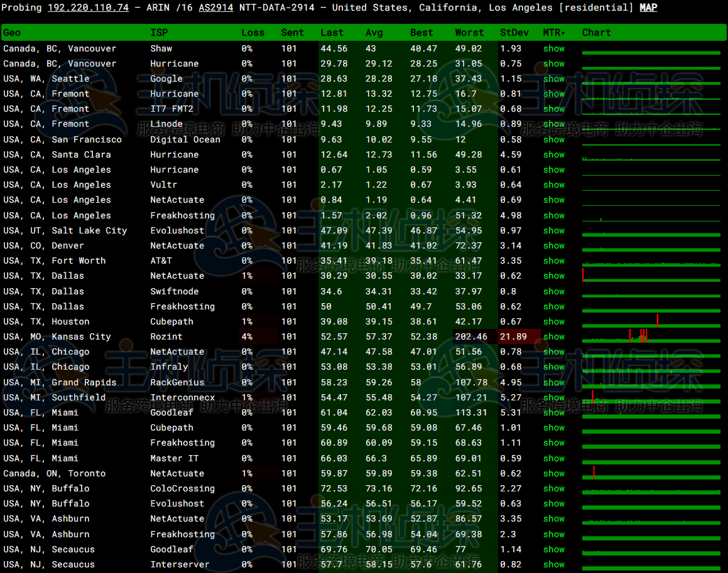Show MTR for Houston Cubepath row

[554, 321]
